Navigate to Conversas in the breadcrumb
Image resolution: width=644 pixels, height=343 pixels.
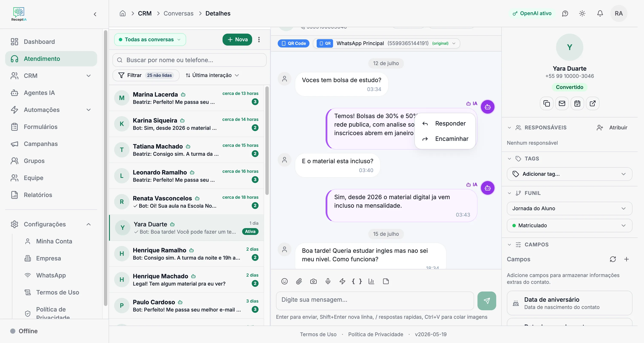(178, 13)
